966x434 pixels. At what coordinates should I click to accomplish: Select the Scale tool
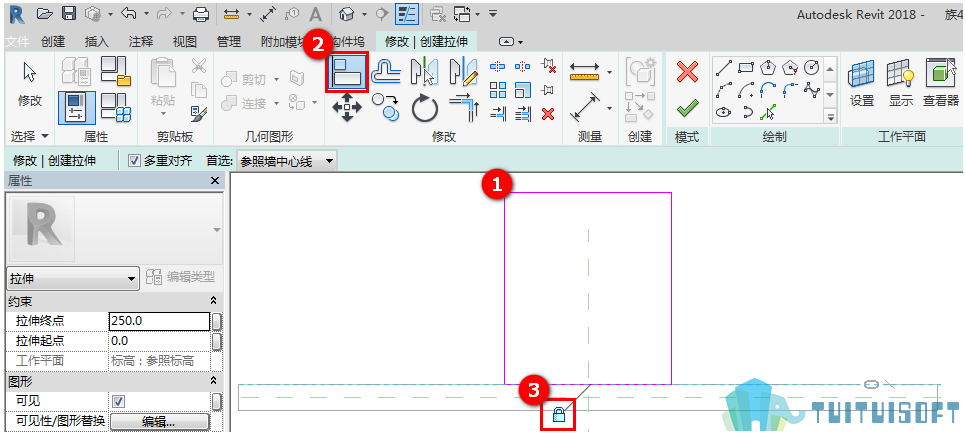(522, 89)
